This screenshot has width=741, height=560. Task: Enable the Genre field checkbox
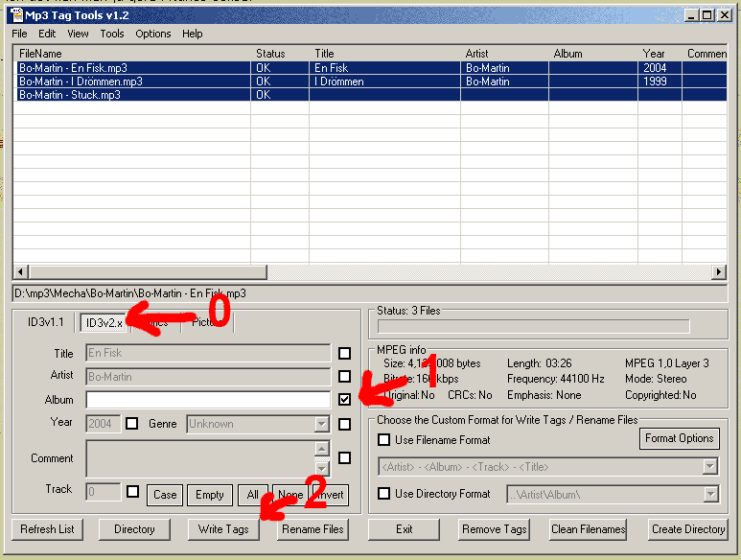[x=344, y=424]
